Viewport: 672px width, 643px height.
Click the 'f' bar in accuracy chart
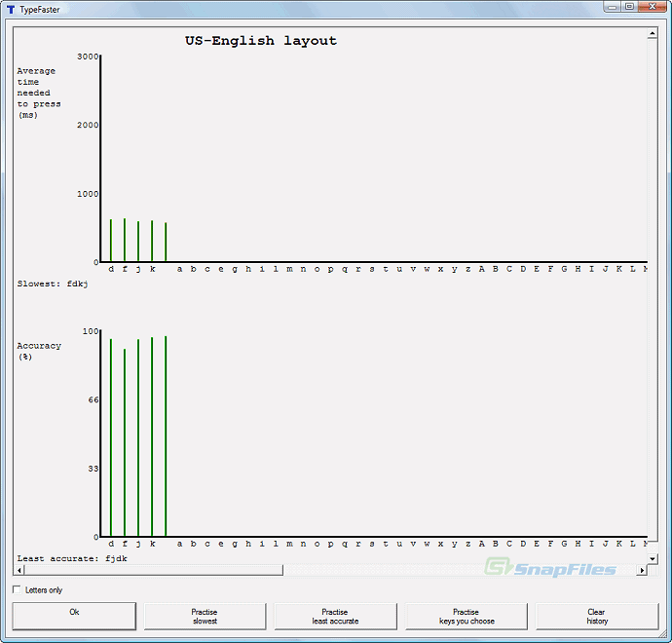[125, 442]
